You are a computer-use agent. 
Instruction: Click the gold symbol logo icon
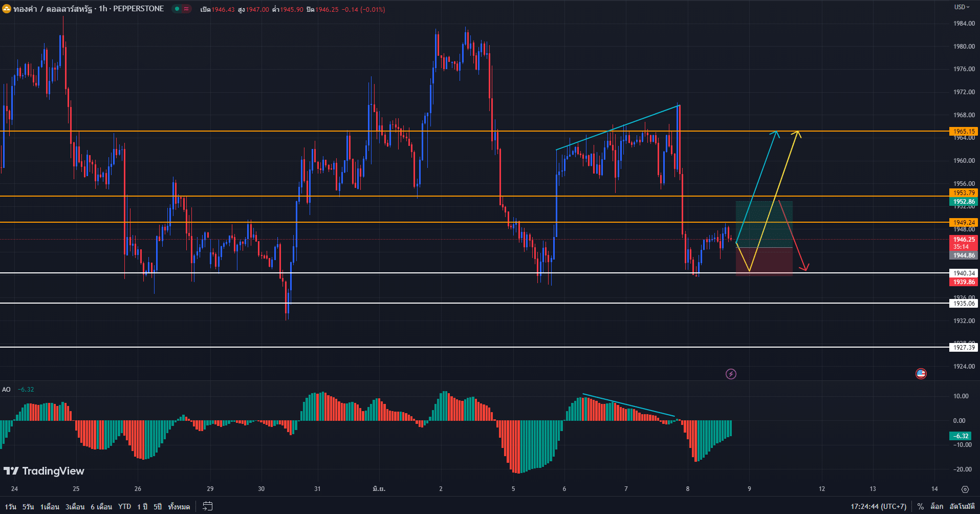(x=7, y=9)
